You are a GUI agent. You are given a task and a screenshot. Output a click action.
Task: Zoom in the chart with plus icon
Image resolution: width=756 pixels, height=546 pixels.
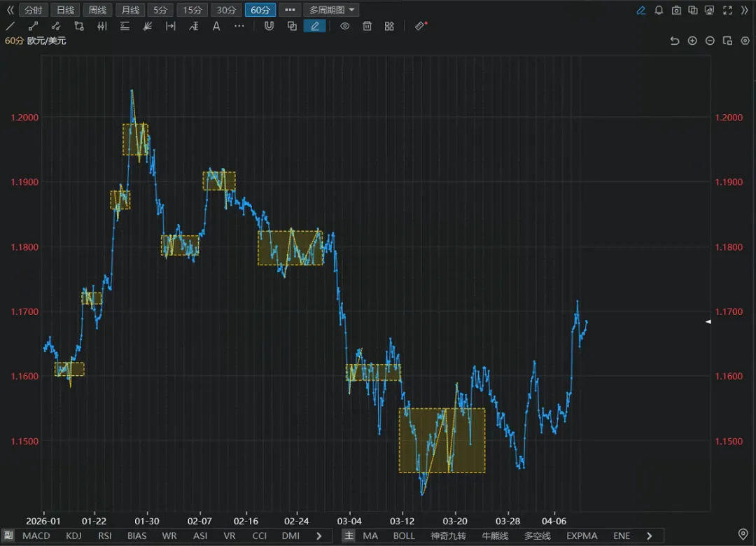coord(692,41)
